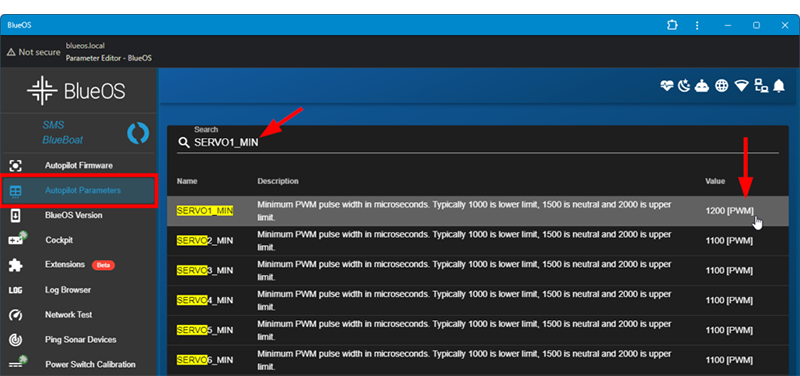This screenshot has width=800, height=376.
Task: Click the Cockpit gamepad icon
Action: point(17,239)
